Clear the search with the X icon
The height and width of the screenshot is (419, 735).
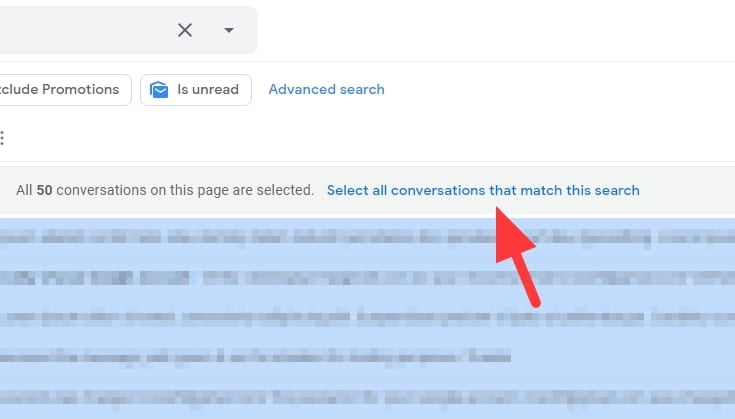coord(185,30)
